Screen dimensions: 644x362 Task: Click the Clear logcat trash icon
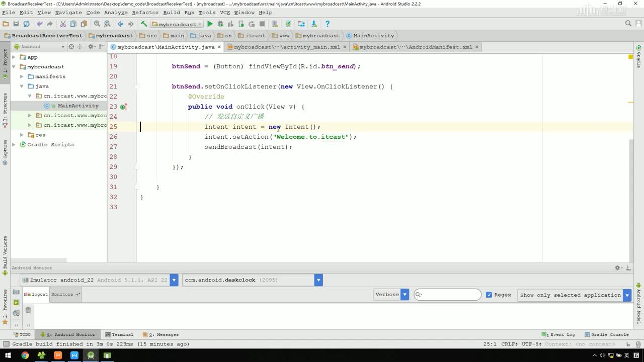tap(28, 310)
